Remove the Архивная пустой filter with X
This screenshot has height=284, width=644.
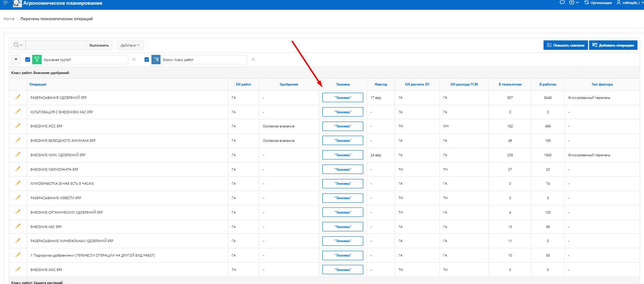point(134,60)
